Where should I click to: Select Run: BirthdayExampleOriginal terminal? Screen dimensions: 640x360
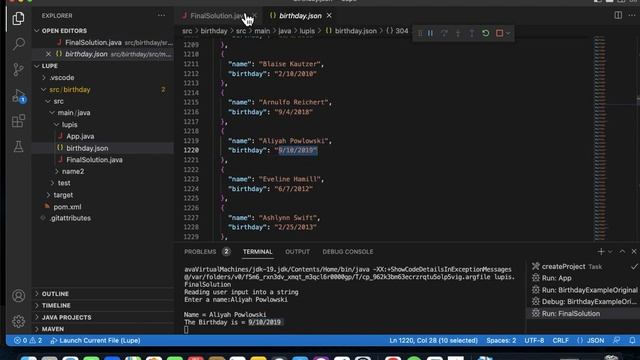[584, 290]
